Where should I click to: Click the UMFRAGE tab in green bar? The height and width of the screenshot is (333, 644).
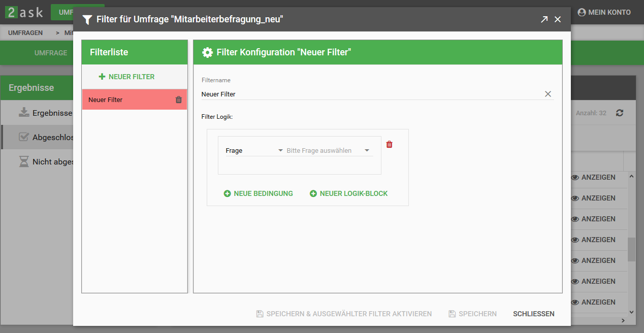(x=51, y=53)
